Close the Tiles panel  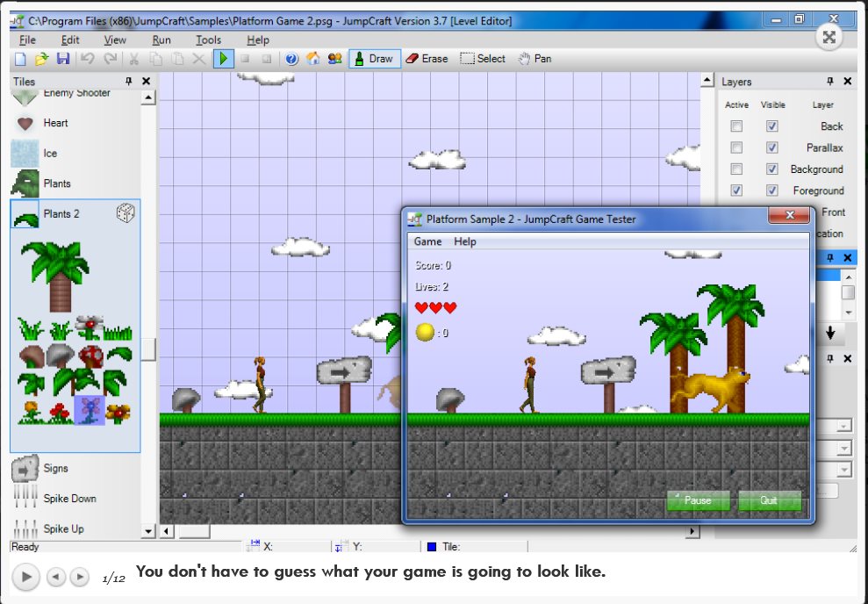(x=147, y=82)
